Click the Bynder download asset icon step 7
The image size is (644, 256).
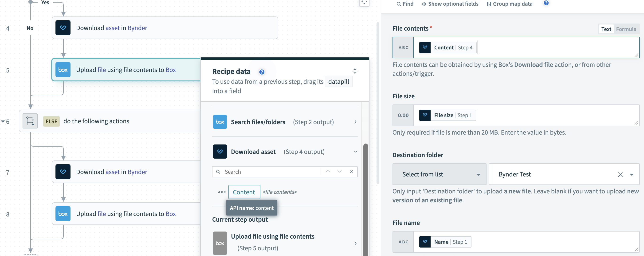tap(63, 172)
